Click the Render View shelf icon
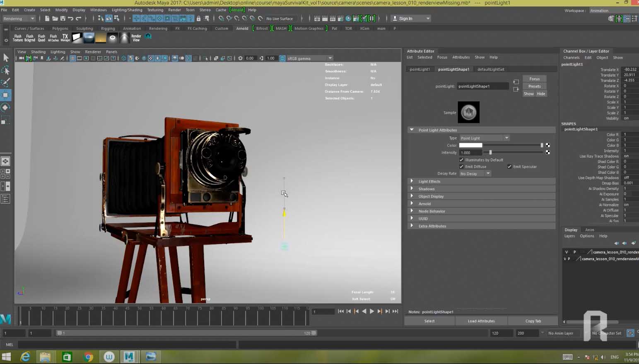 136,38
